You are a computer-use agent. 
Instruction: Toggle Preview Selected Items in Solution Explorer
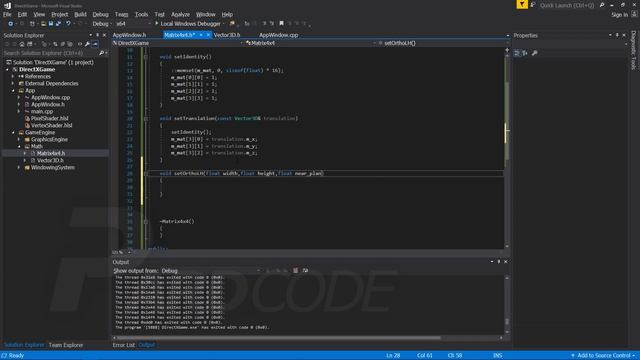95,44
